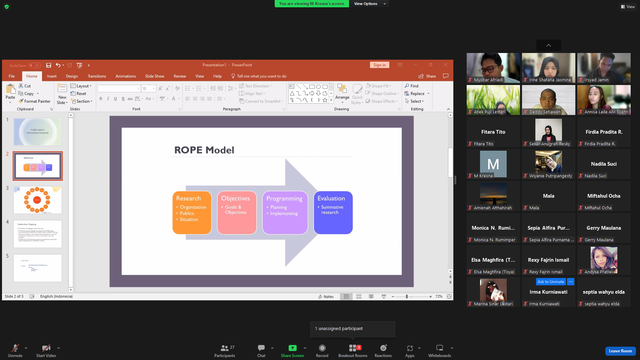Click the font name combo box
The height and width of the screenshot is (360, 640).
119,89
